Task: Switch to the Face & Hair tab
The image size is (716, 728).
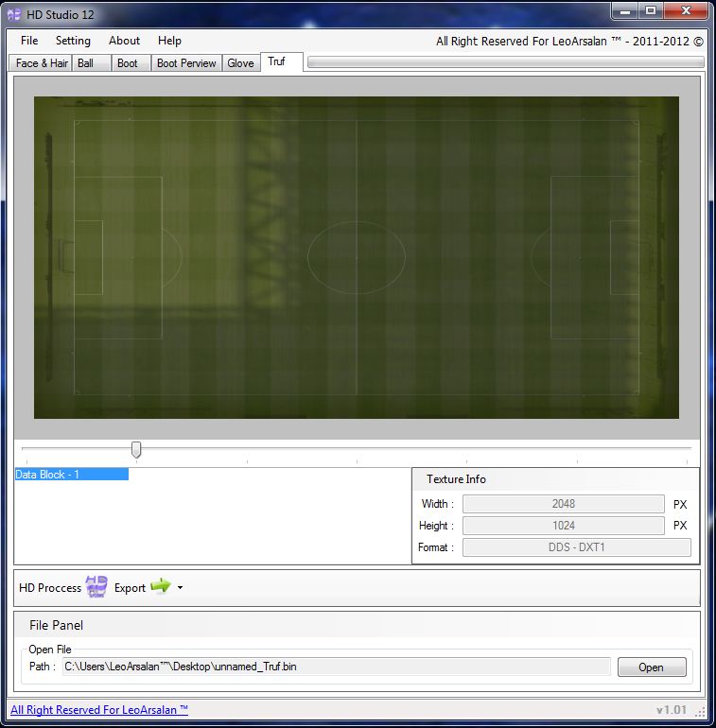Action: click(x=42, y=63)
